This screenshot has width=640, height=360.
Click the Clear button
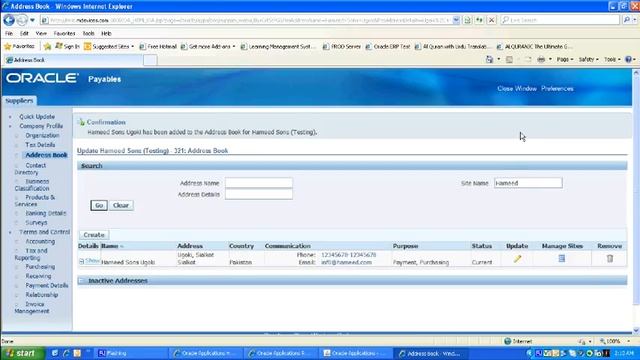(x=121, y=205)
